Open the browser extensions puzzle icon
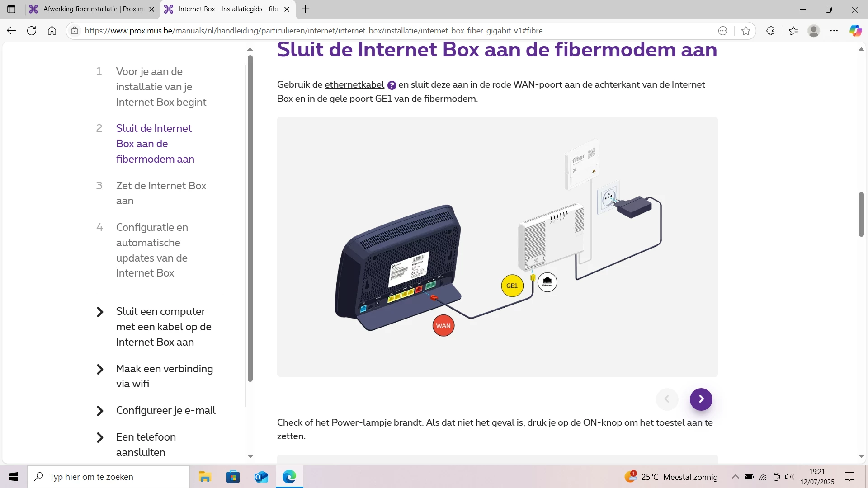 [x=771, y=31]
